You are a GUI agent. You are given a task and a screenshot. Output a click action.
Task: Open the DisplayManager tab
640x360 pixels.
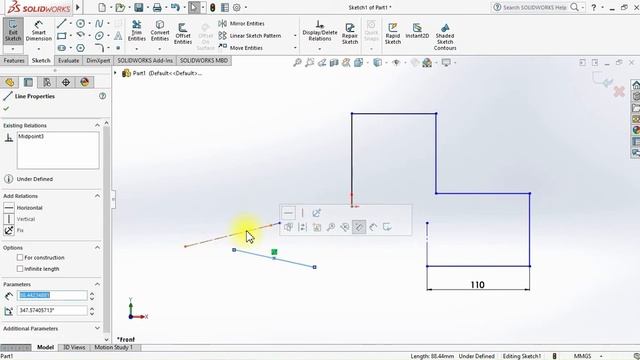(x=84, y=82)
